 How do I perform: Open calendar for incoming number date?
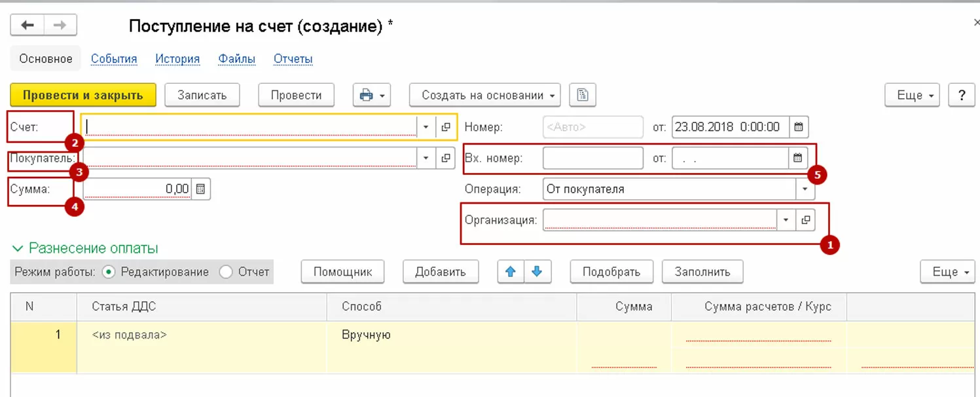point(797,158)
